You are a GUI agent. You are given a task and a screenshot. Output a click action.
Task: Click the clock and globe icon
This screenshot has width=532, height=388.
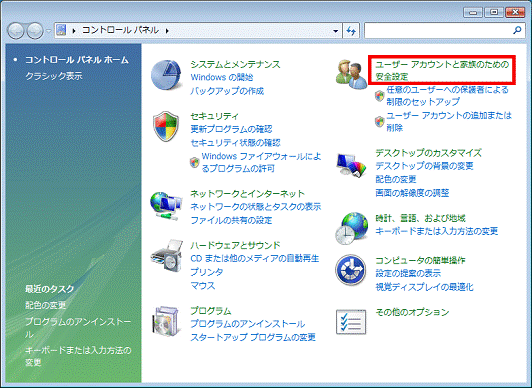352,228
